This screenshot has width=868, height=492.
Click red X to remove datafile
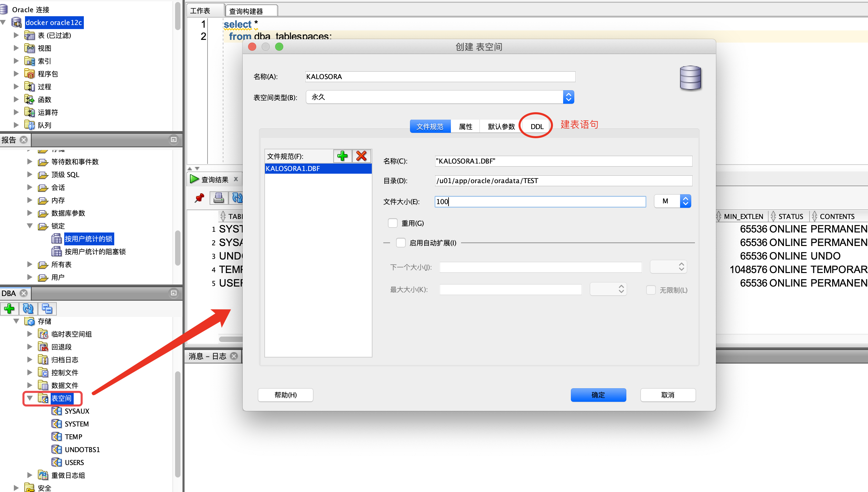pyautogui.click(x=361, y=156)
